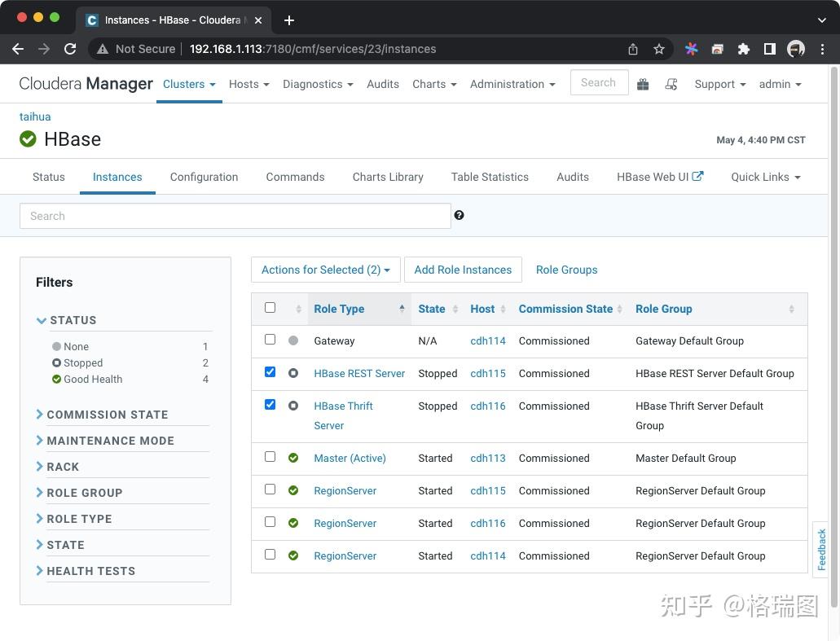840x641 pixels.
Task: Reload the page with browser refresh icon
Action: tap(70, 49)
